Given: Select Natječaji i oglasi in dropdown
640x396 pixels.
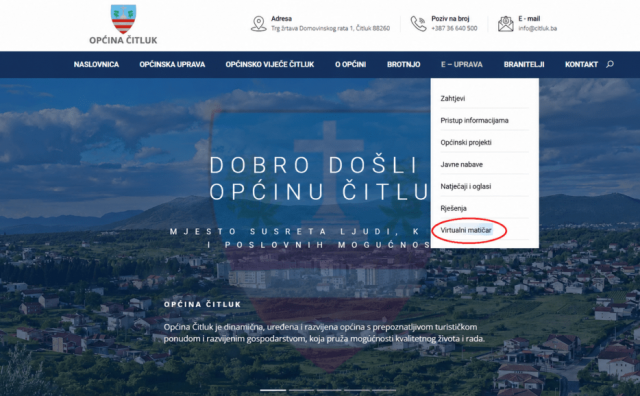Looking at the screenshot, I should click(466, 187).
